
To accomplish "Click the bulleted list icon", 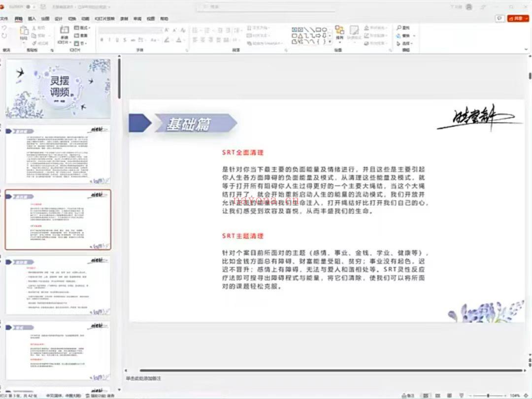I will [x=195, y=30].
